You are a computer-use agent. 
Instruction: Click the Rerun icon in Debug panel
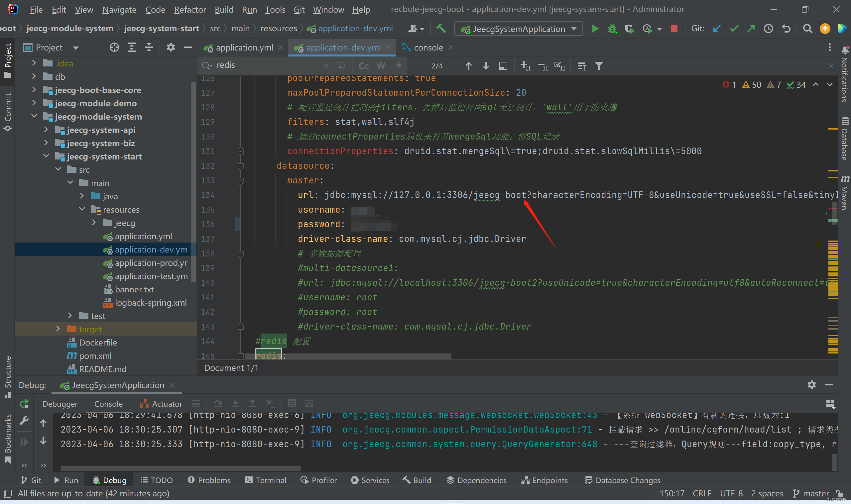(x=24, y=404)
